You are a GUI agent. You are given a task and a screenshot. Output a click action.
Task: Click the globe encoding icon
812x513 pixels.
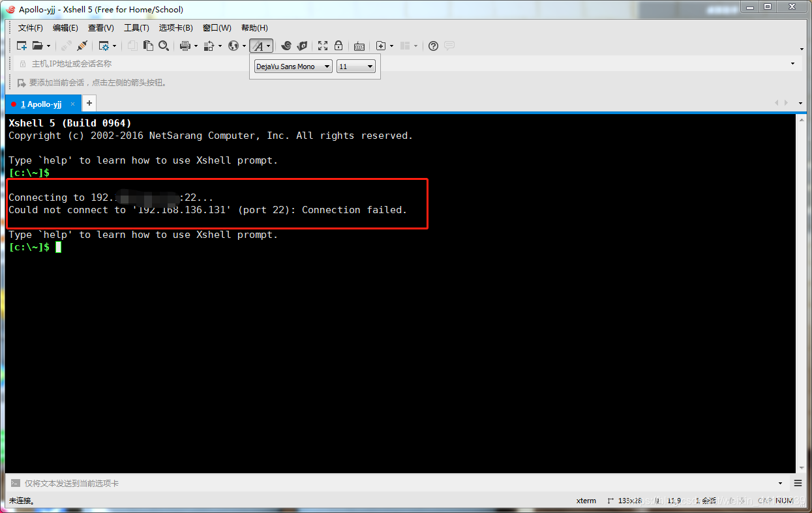tap(233, 46)
